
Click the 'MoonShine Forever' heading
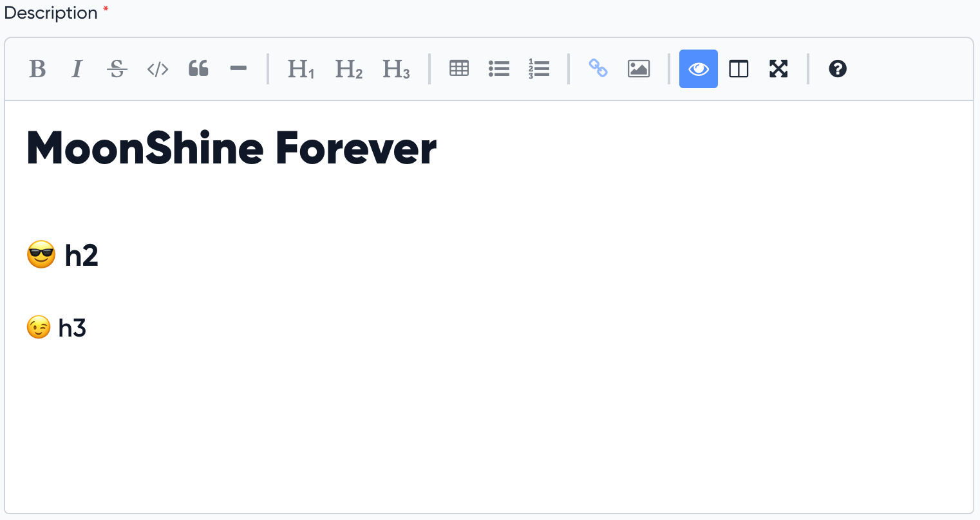(x=232, y=149)
